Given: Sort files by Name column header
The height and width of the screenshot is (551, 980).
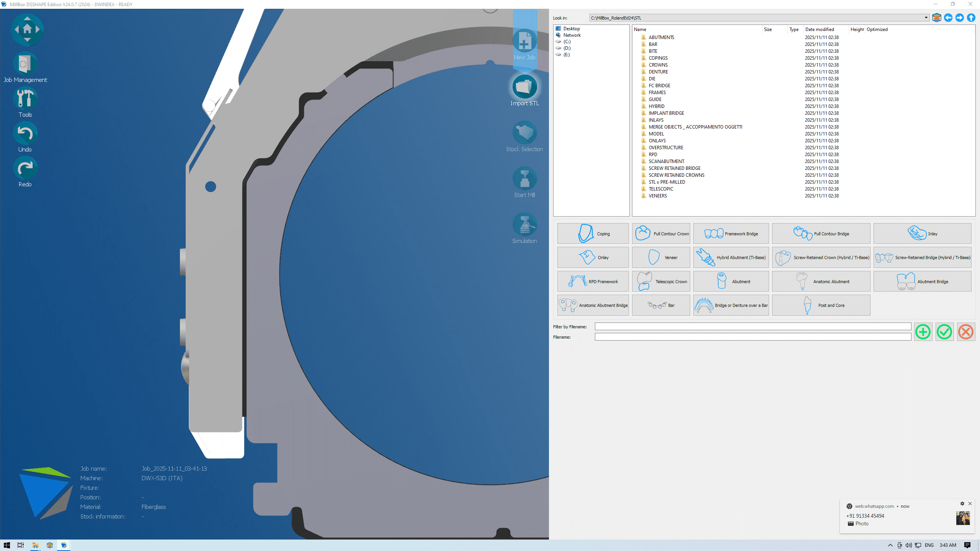Looking at the screenshot, I should (x=640, y=29).
